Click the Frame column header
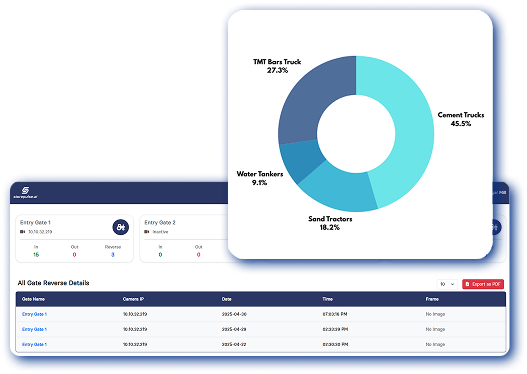 (432, 299)
